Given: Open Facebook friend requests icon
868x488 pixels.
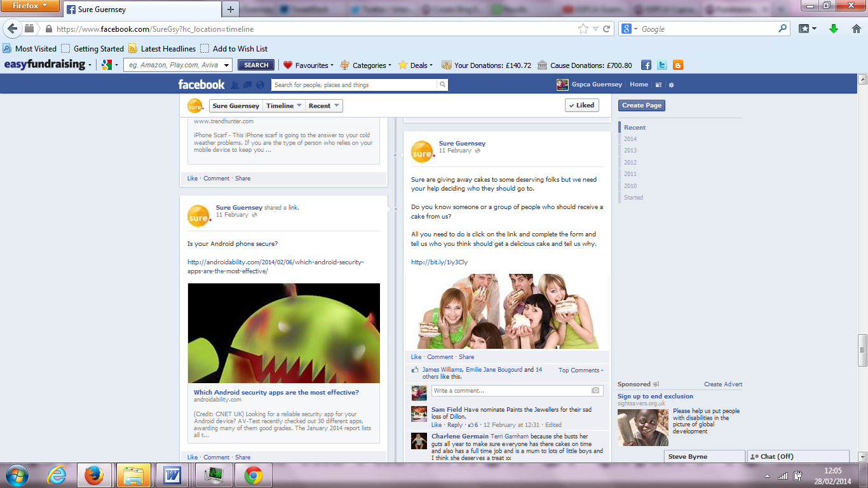Looking at the screenshot, I should (x=234, y=85).
